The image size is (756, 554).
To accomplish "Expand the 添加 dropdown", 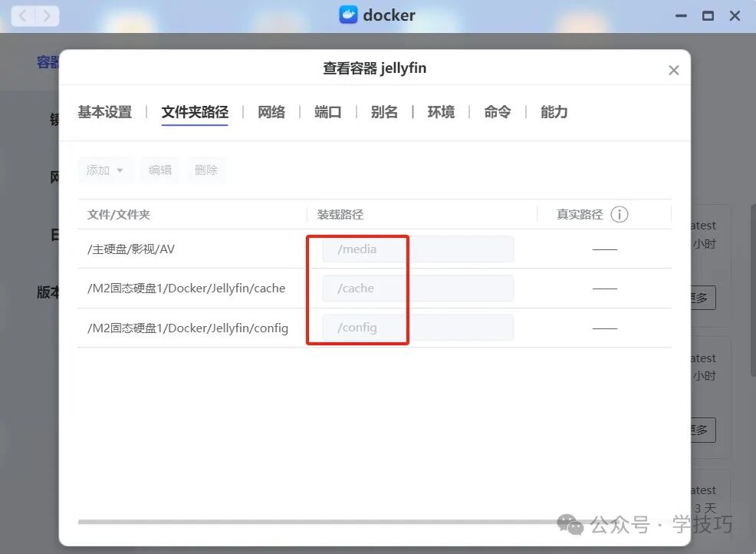I will click(x=105, y=170).
